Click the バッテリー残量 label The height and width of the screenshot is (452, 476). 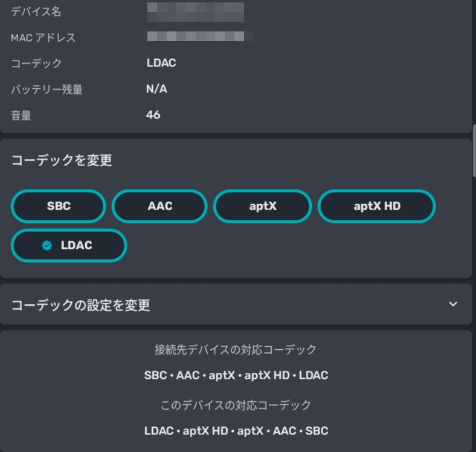47,89
